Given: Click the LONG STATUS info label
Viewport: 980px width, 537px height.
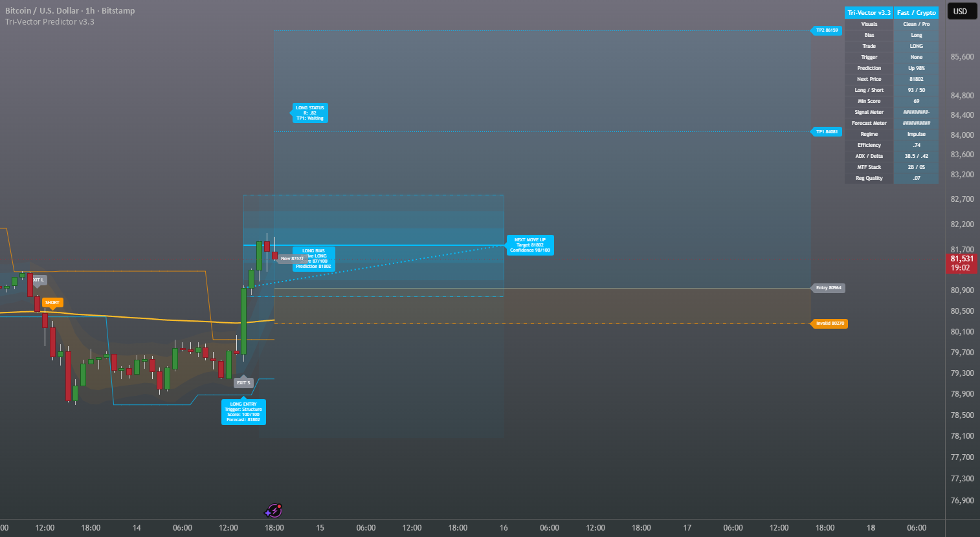Looking at the screenshot, I should tap(309, 113).
